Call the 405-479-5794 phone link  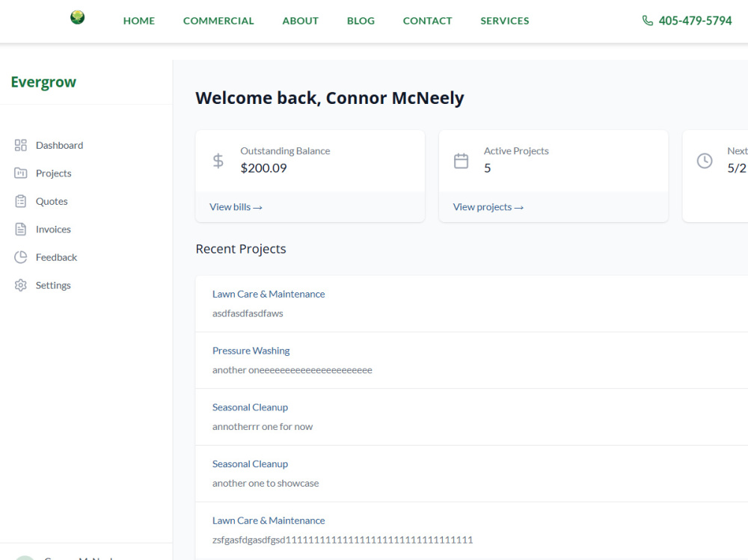[x=695, y=21]
